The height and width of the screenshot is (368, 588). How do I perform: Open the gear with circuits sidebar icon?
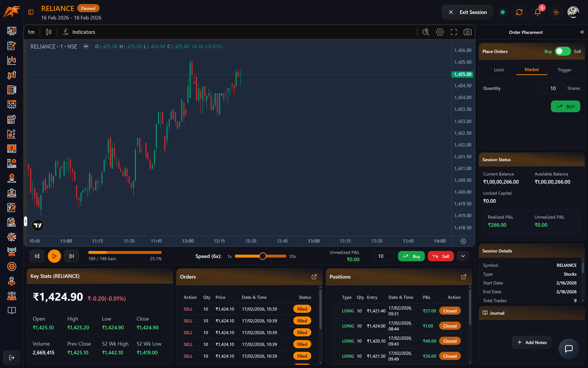(x=12, y=237)
